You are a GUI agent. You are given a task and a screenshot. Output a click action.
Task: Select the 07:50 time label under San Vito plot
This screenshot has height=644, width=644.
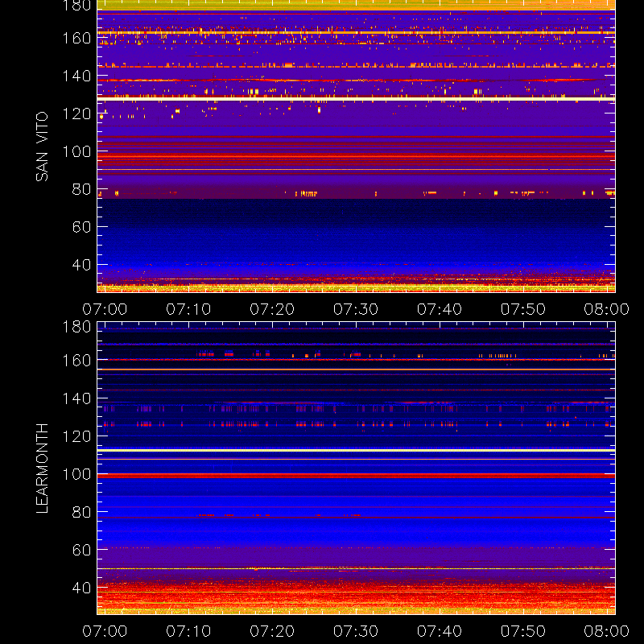click(523, 309)
